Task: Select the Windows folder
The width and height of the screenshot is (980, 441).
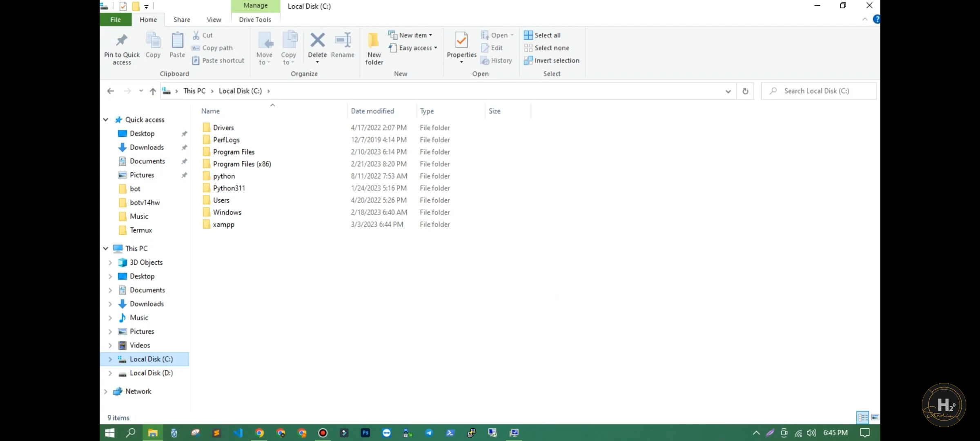Action: coord(227,212)
